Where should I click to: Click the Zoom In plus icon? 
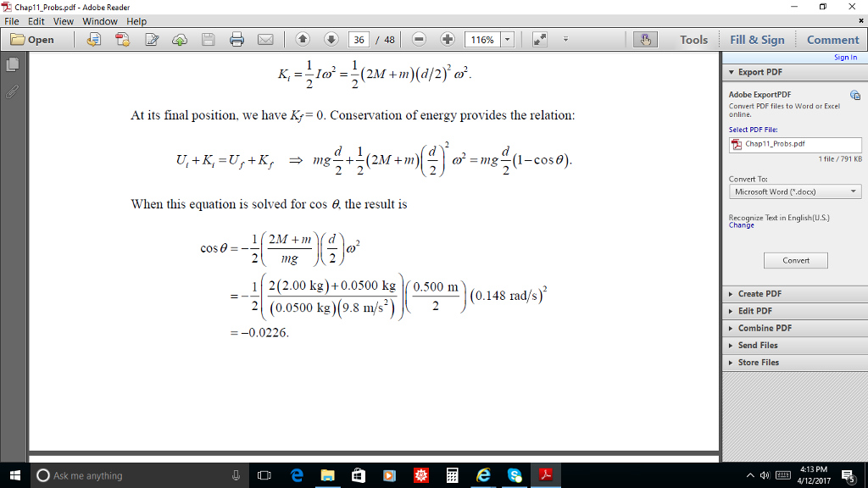(446, 39)
